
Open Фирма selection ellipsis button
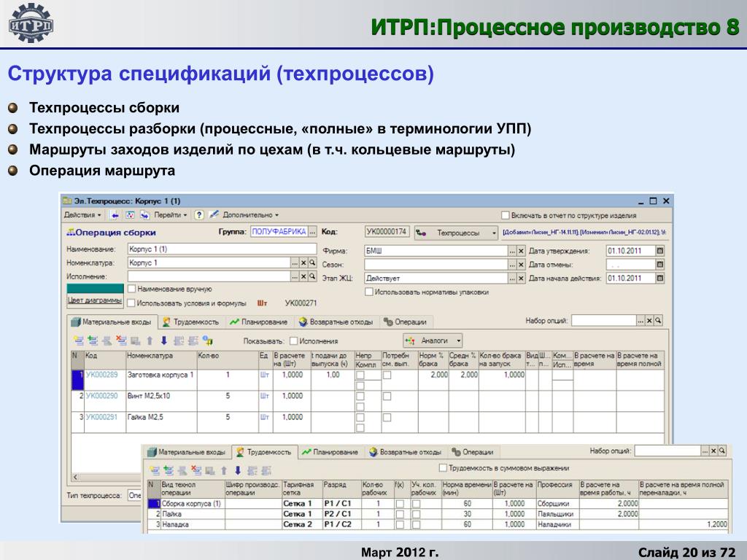click(512, 251)
